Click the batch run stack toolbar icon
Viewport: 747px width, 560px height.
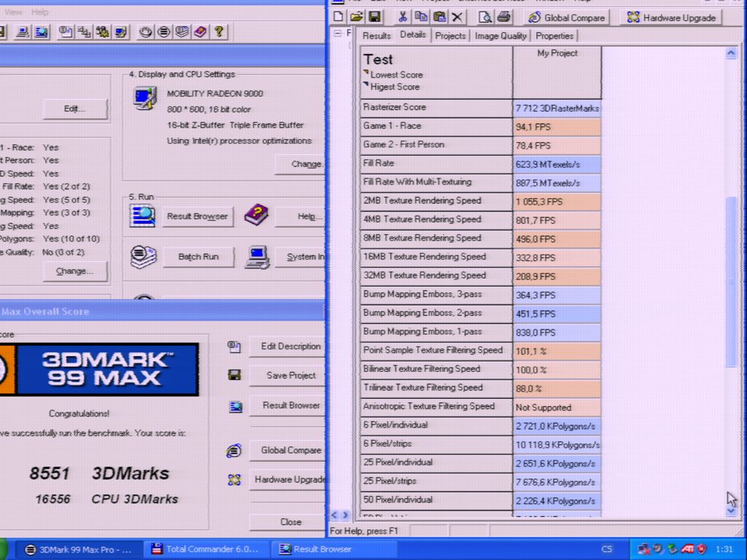coord(182,32)
